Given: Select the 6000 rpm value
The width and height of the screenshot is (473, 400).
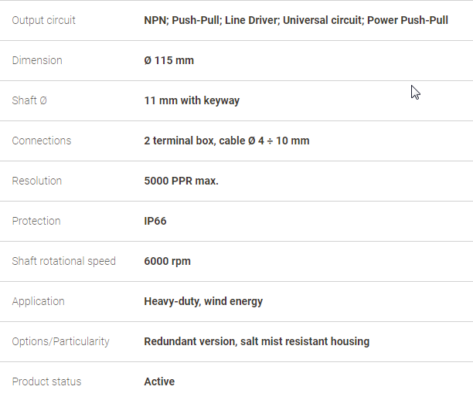Looking at the screenshot, I should [167, 261].
